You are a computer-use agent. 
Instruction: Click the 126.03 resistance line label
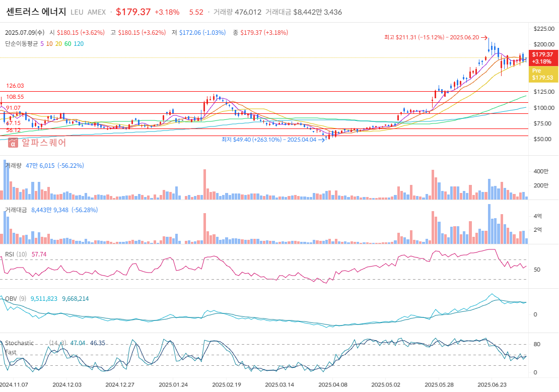(x=15, y=86)
